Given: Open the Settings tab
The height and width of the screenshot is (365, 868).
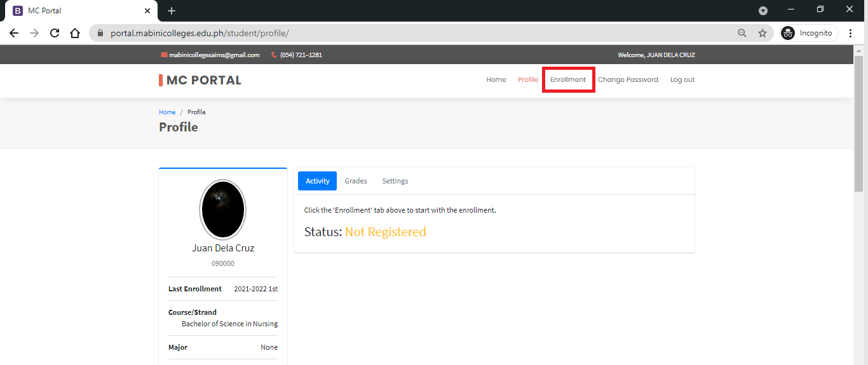Looking at the screenshot, I should coord(395,181).
